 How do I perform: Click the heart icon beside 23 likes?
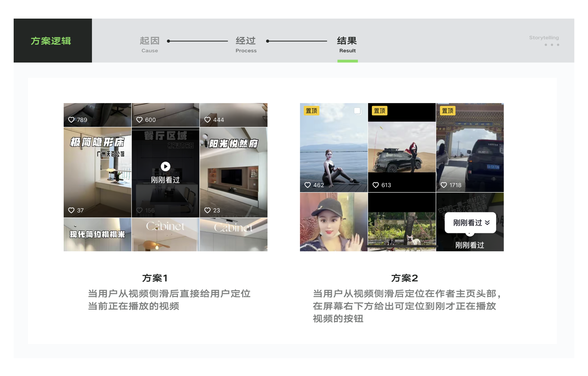point(207,210)
